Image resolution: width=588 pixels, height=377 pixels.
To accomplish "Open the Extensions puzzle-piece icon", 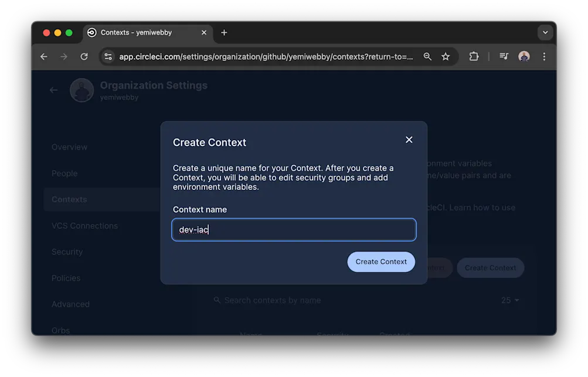I will click(x=473, y=56).
